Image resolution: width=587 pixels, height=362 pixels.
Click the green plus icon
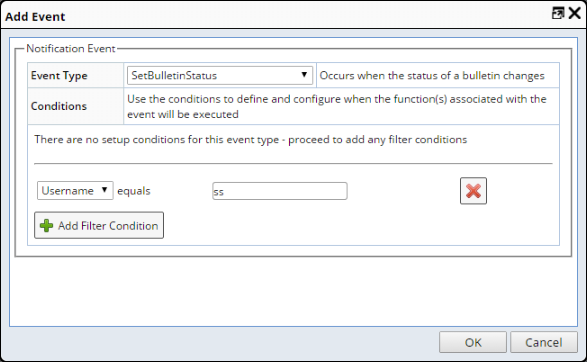46,225
